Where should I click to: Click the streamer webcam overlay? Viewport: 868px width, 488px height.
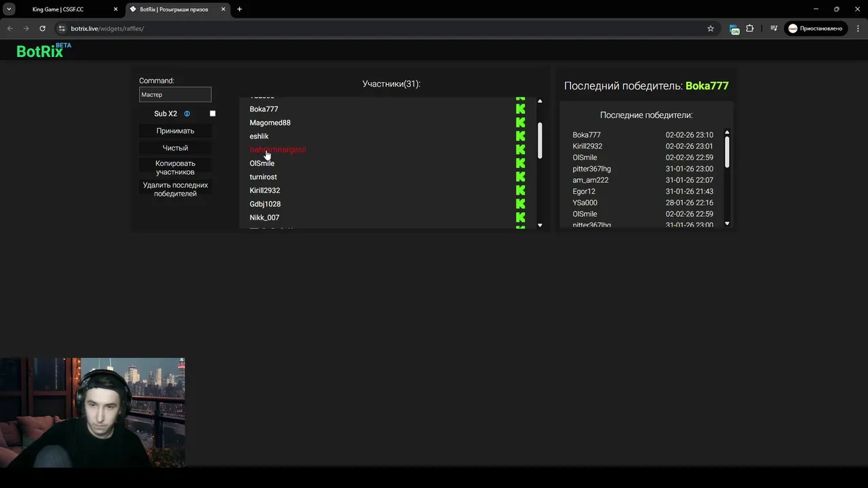pos(92,412)
